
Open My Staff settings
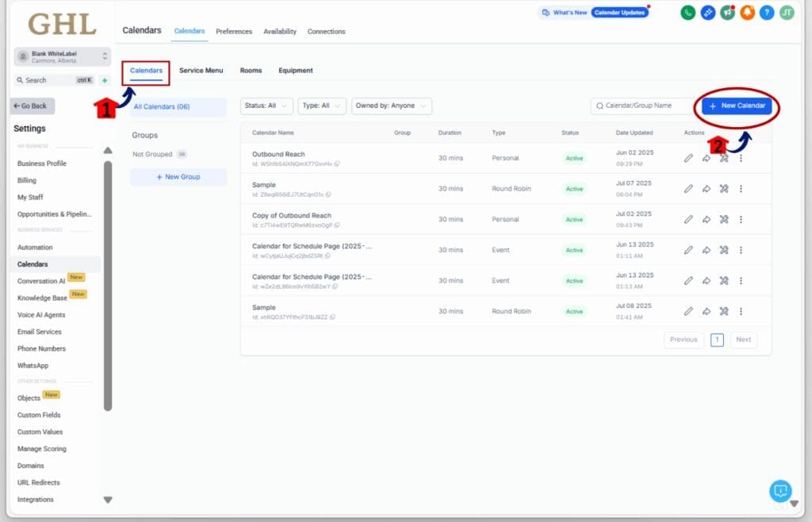coord(30,198)
